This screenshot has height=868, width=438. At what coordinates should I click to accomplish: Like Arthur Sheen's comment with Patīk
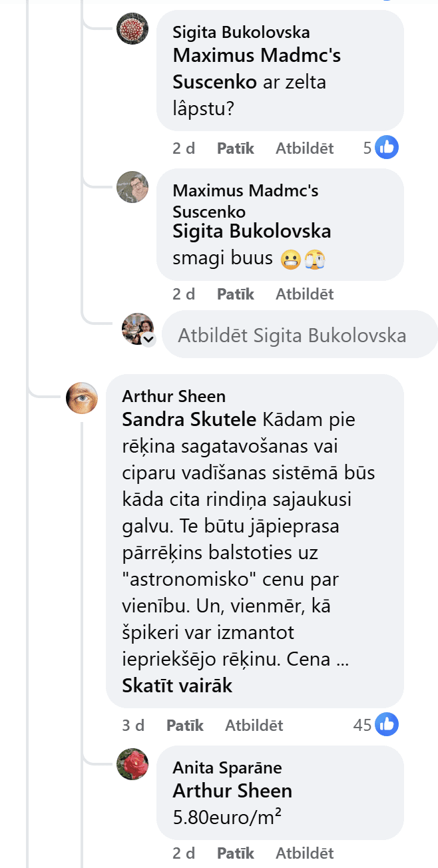185,726
